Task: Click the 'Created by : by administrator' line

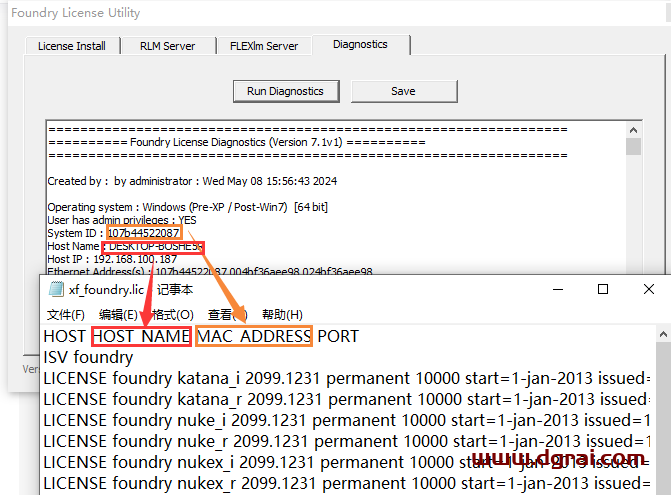Action: click(x=192, y=181)
